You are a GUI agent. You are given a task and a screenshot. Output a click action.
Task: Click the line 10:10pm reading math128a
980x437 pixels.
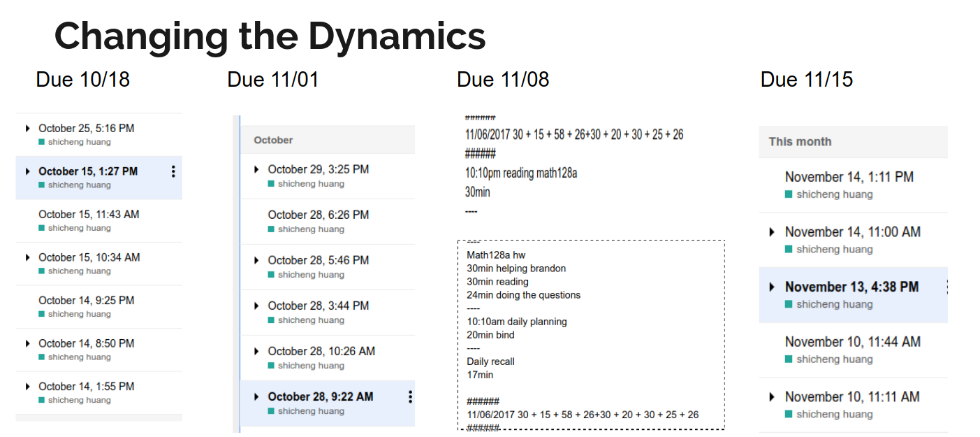[x=521, y=173]
